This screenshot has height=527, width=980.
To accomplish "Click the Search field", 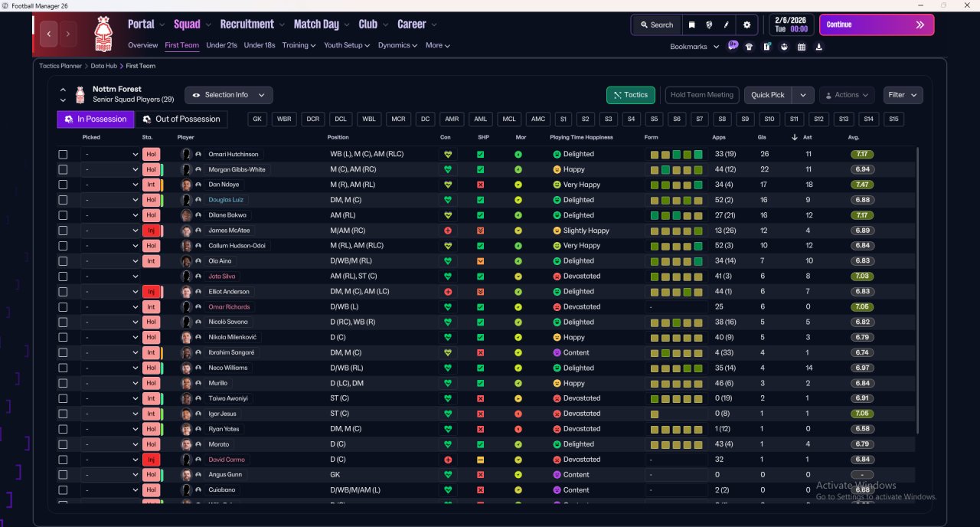I will (656, 25).
